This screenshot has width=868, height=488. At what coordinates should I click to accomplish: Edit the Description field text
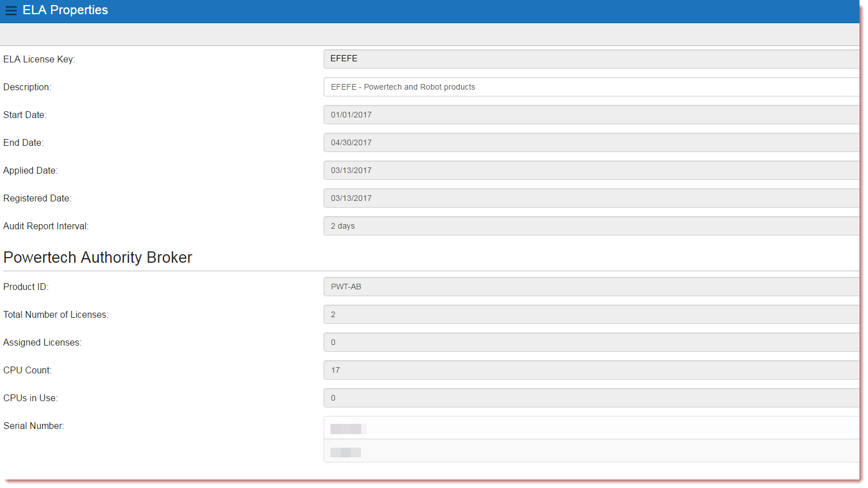(592, 87)
